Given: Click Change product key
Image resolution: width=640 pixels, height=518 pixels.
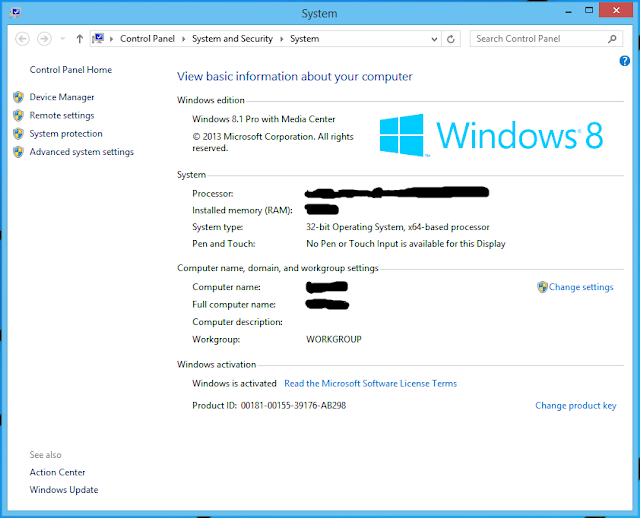Looking at the screenshot, I should 576,406.
